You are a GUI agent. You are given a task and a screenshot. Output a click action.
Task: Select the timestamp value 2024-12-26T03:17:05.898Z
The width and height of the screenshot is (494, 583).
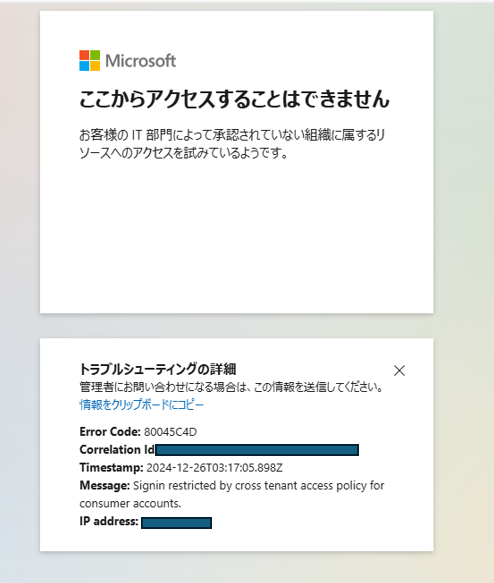[214, 468]
